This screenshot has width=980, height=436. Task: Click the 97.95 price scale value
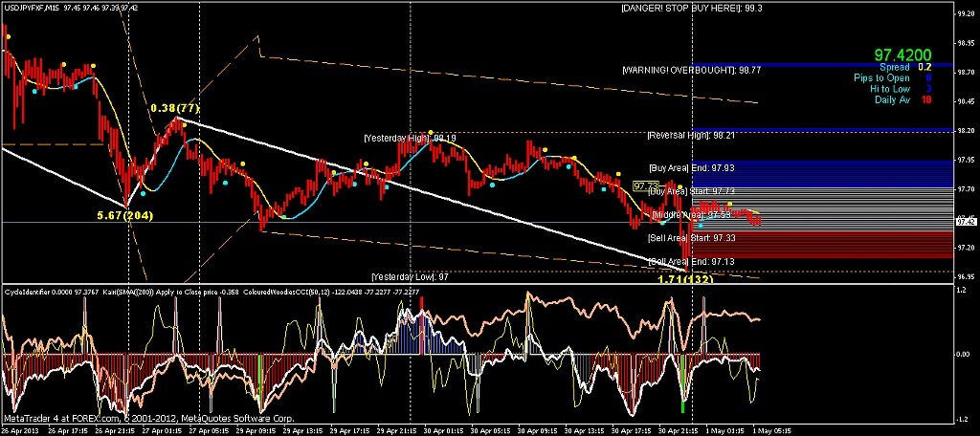pos(965,160)
